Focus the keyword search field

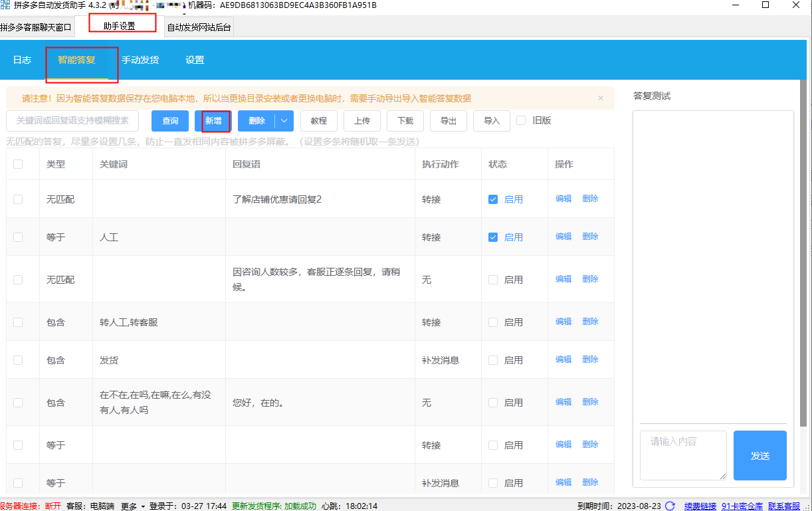click(72, 121)
